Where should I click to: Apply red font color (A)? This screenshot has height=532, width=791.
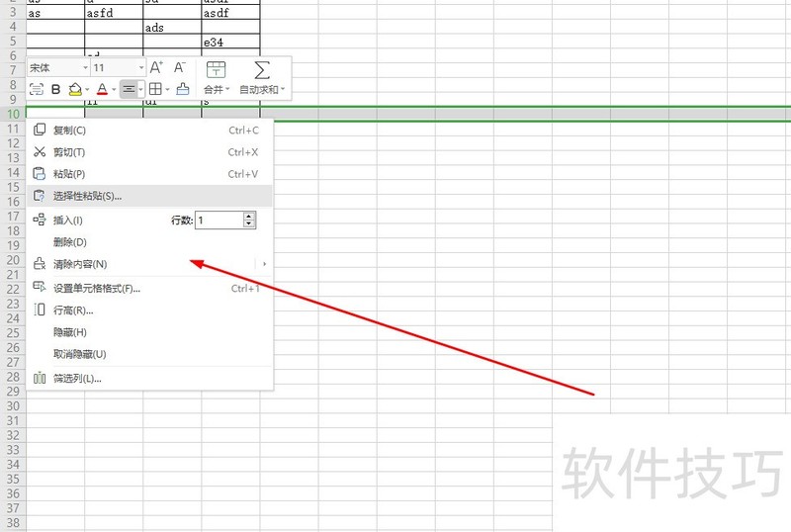102,89
